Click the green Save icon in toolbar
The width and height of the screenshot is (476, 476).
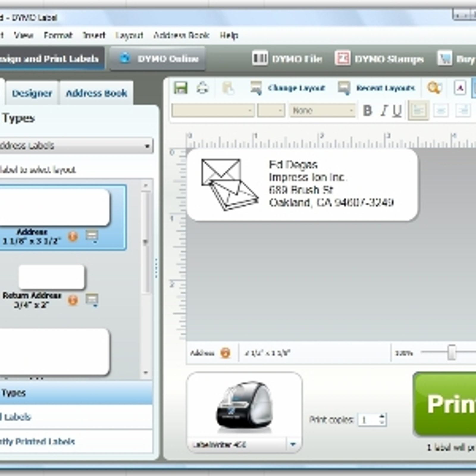180,88
